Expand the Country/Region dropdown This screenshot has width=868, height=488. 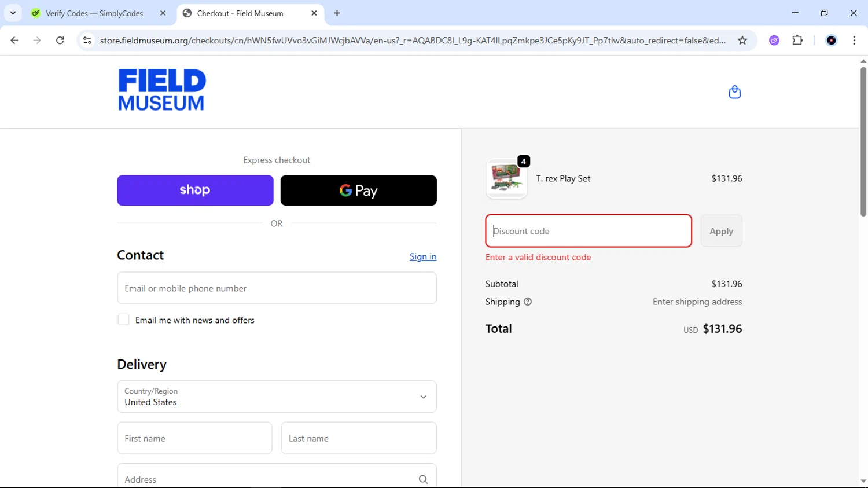pyautogui.click(x=277, y=397)
